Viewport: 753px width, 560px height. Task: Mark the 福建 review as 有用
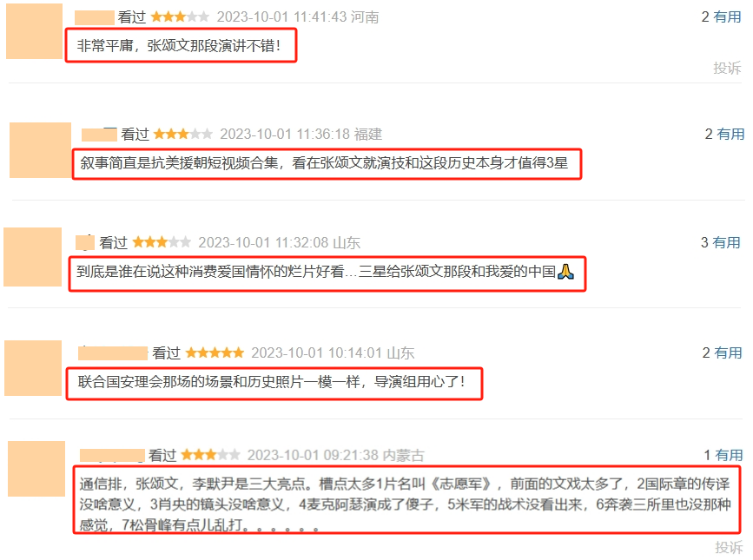pyautogui.click(x=731, y=134)
